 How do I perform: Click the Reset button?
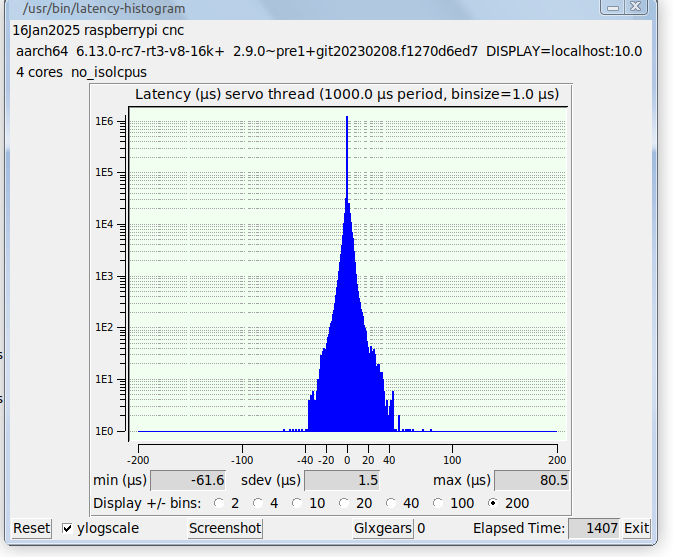coord(31,528)
